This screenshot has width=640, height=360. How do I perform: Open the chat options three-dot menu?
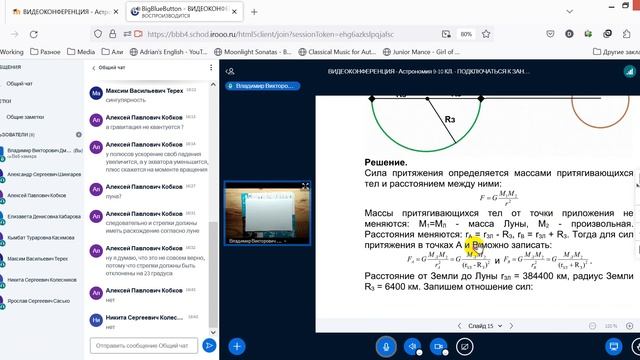[211, 67]
